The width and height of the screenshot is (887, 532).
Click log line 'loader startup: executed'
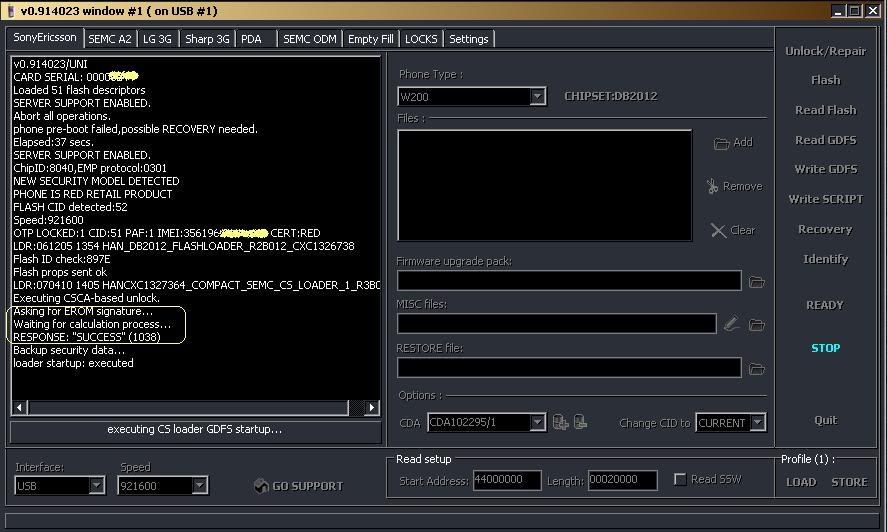tap(74, 363)
